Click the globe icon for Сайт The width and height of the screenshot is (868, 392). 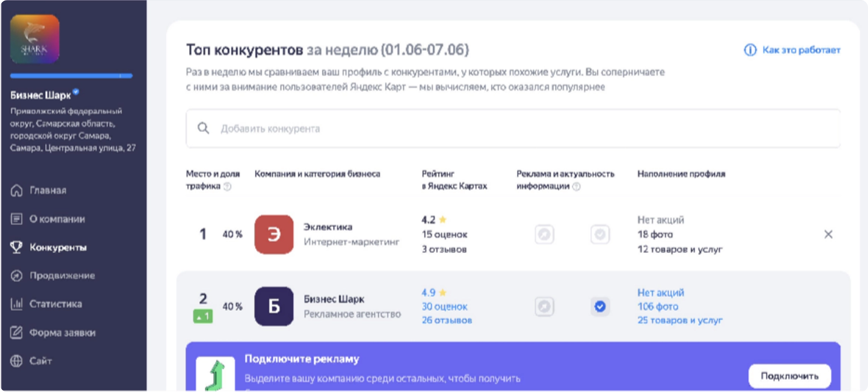(17, 361)
